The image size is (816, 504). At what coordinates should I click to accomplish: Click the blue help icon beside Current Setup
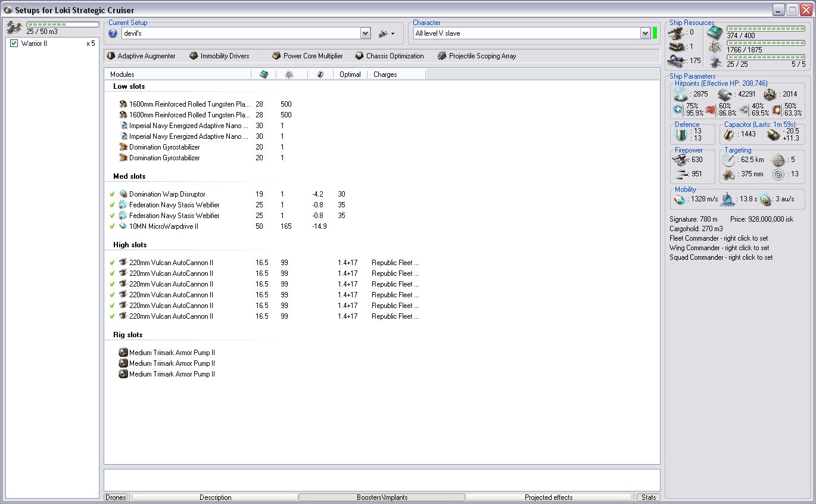[x=113, y=33]
